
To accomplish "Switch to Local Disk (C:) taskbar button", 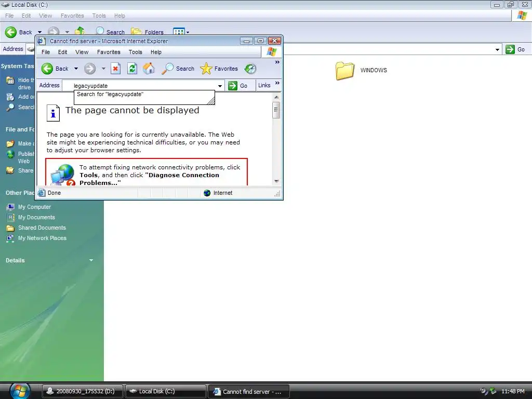I will pyautogui.click(x=166, y=391).
